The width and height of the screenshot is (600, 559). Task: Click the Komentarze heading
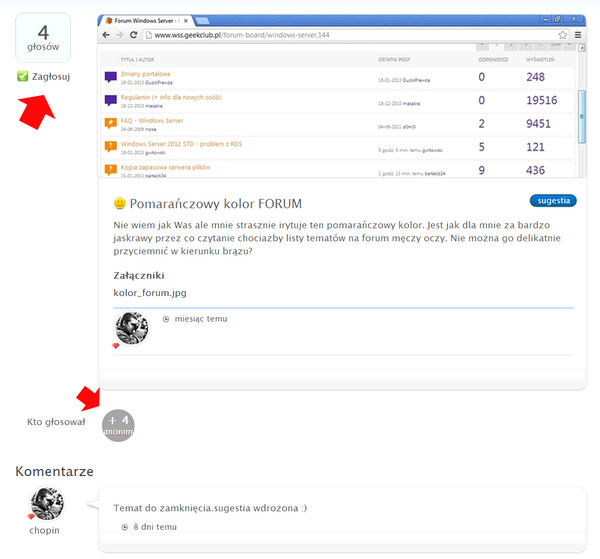(x=54, y=471)
